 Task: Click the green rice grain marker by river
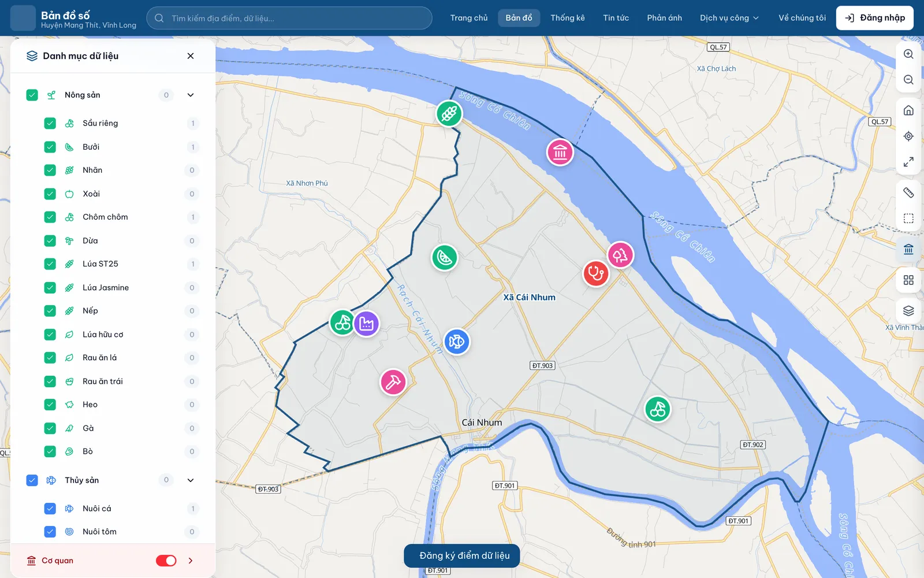449,113
